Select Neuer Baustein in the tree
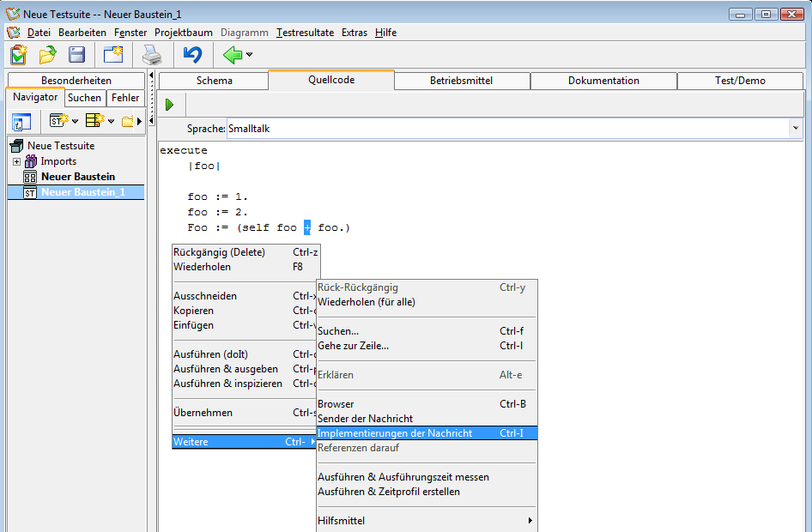The height and width of the screenshot is (532, 812). pyautogui.click(x=77, y=177)
